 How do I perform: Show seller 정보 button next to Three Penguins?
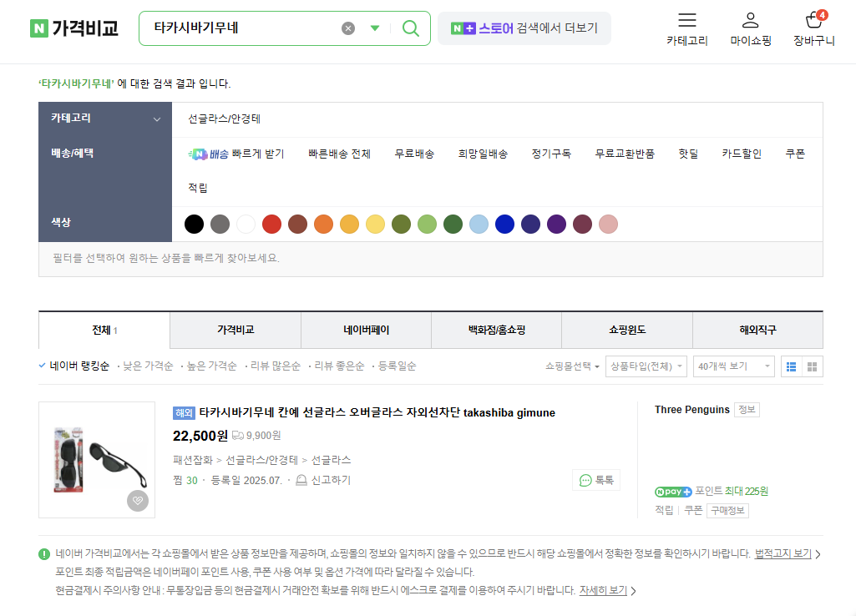(747, 410)
